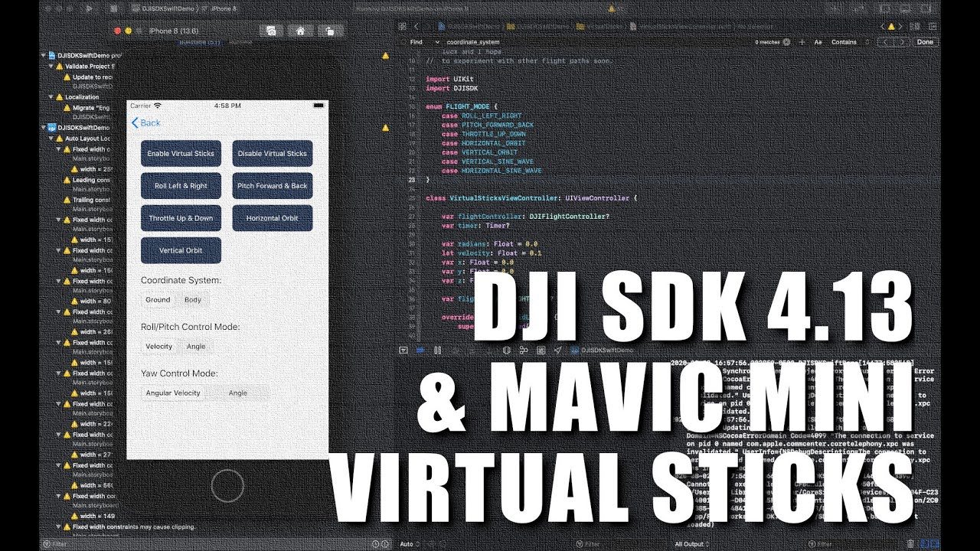980x551 pixels.
Task: Select Velocity roll/pitch control mode
Action: (x=159, y=347)
